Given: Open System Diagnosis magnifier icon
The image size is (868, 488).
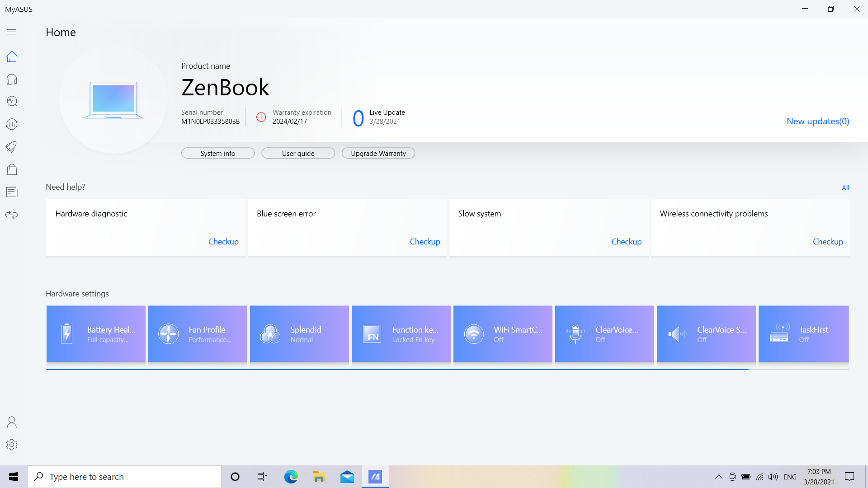Looking at the screenshot, I should [12, 102].
